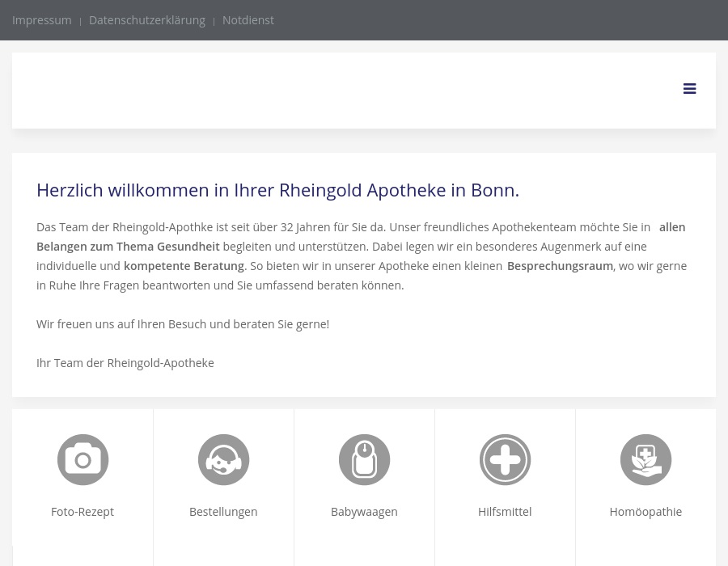Click the Babywaagen text label
This screenshot has width=728, height=566.
364,511
